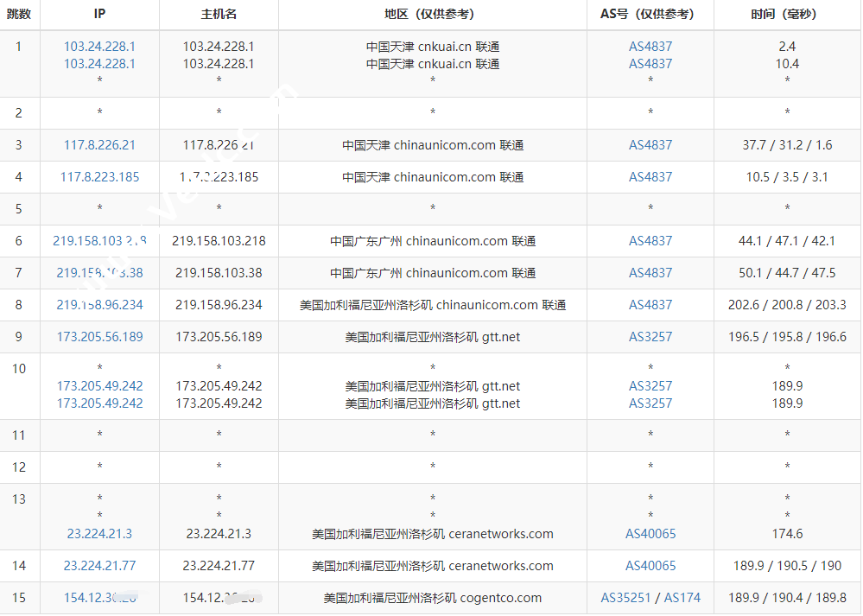Open the 23.224.21.3 IP link
Screen dimensions: 863x616
pyautogui.click(x=99, y=534)
